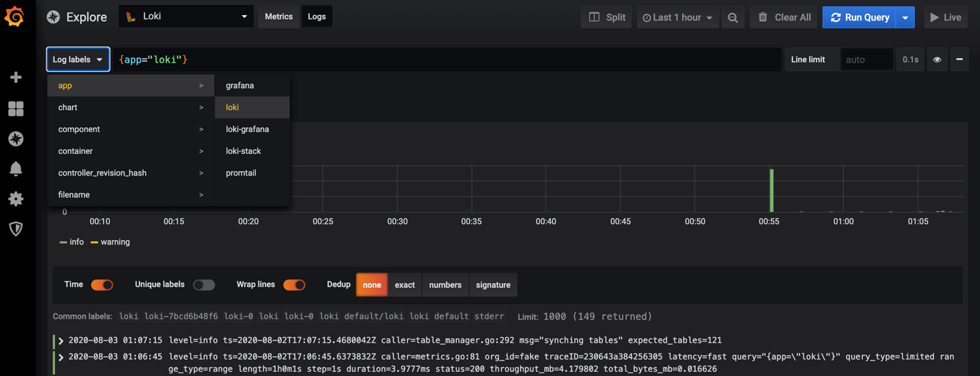Viewport: 980px width, 376px height.
Task: Click the remove query minus icon
Action: [959, 59]
